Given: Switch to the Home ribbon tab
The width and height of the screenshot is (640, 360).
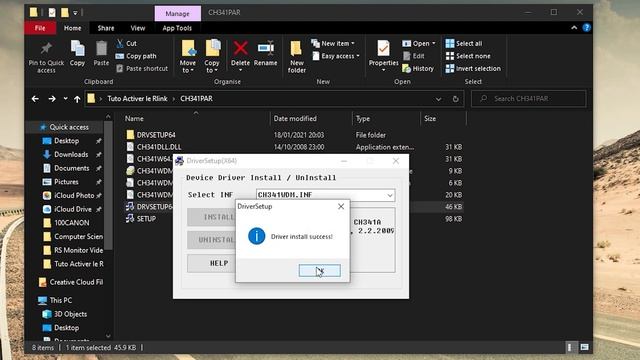Looking at the screenshot, I should click(x=72, y=28).
